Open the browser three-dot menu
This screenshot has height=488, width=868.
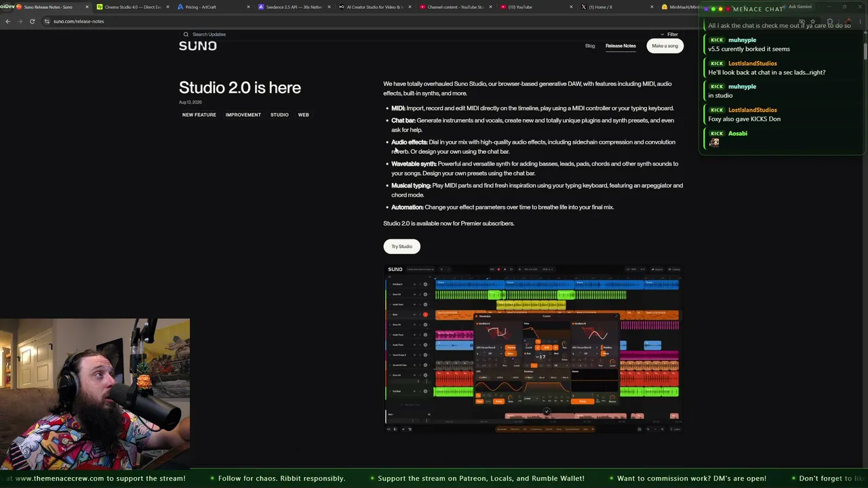click(860, 21)
